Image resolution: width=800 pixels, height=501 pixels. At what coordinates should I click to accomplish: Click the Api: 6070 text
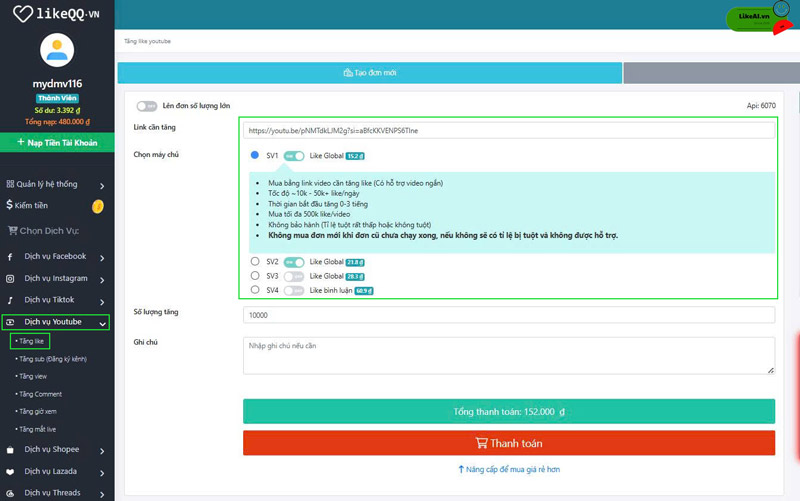tap(761, 106)
